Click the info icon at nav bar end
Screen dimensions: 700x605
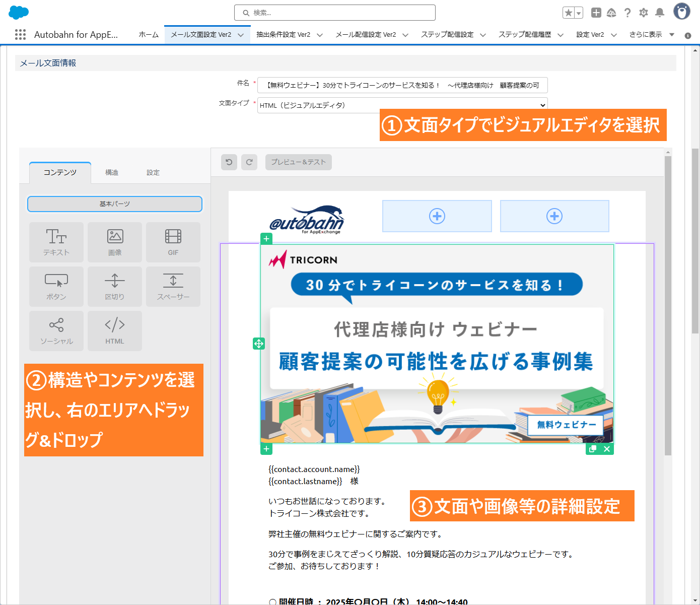pyautogui.click(x=688, y=35)
